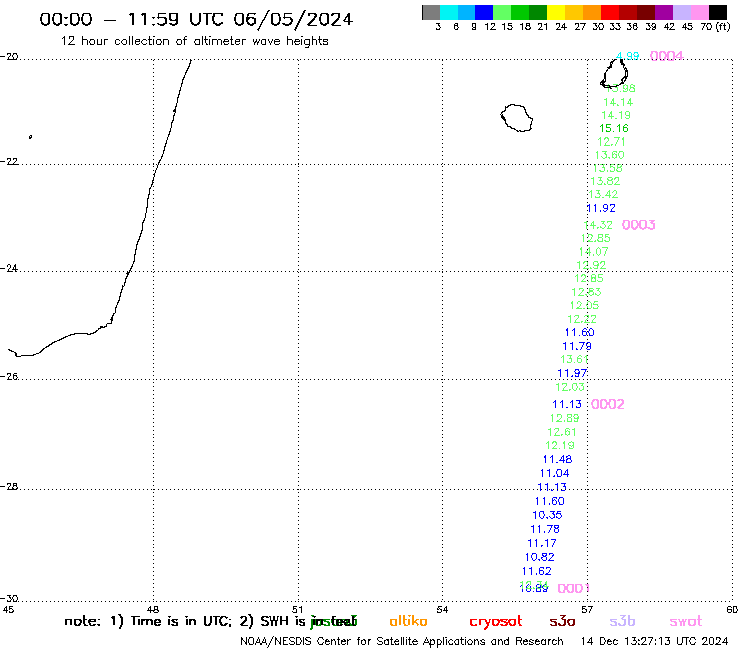This screenshot has height=650, width=740.
Task: Select the wave height 12.61
Action: click(x=562, y=432)
